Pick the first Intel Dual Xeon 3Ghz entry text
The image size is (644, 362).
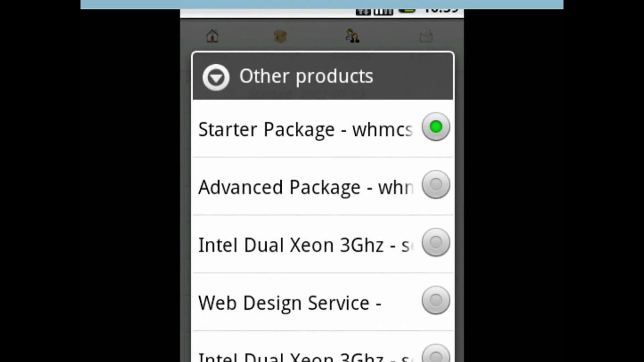coord(304,245)
